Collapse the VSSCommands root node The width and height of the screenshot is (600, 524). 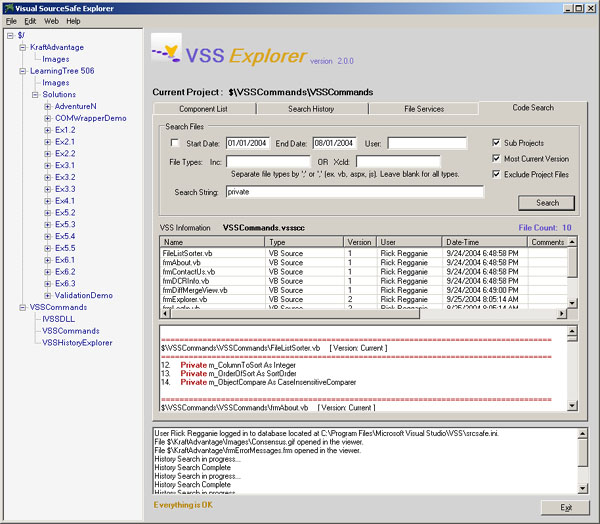(23, 307)
